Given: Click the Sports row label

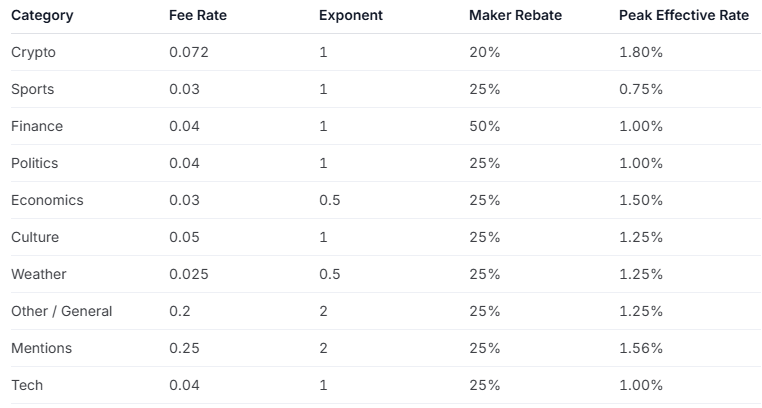Looking at the screenshot, I should click(x=33, y=89).
